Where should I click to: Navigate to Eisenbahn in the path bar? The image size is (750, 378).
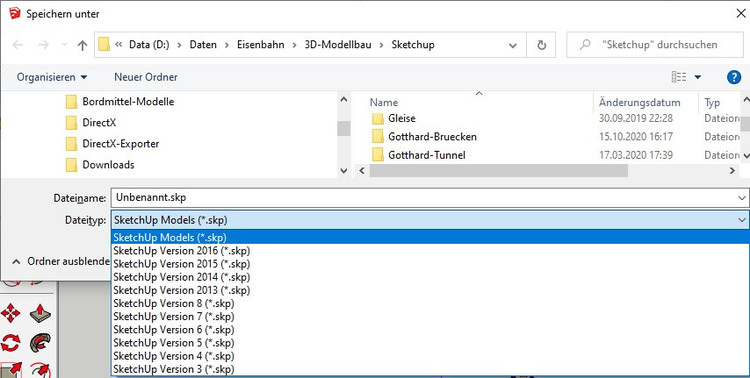coord(261,45)
